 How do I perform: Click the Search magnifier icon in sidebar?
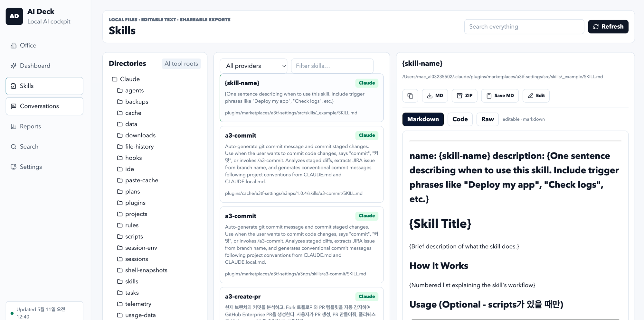14,147
